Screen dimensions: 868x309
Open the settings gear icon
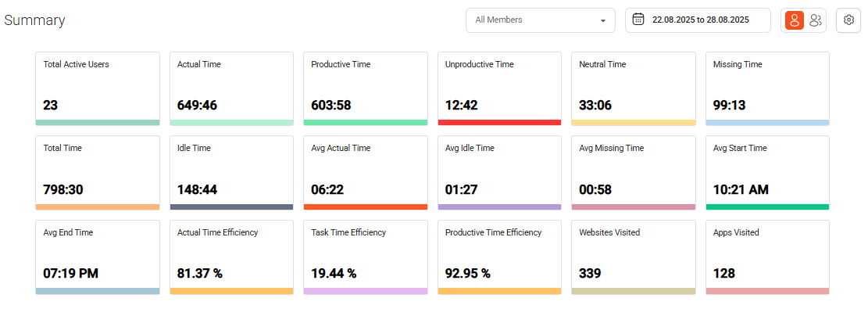pyautogui.click(x=848, y=20)
